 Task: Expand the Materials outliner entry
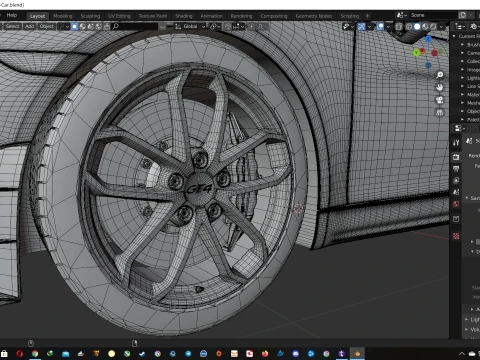(462, 94)
